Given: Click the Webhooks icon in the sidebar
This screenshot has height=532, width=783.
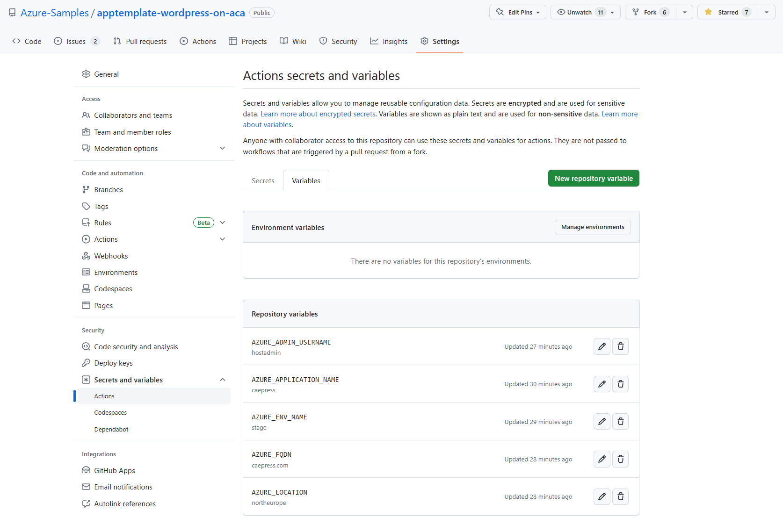Looking at the screenshot, I should click(86, 256).
